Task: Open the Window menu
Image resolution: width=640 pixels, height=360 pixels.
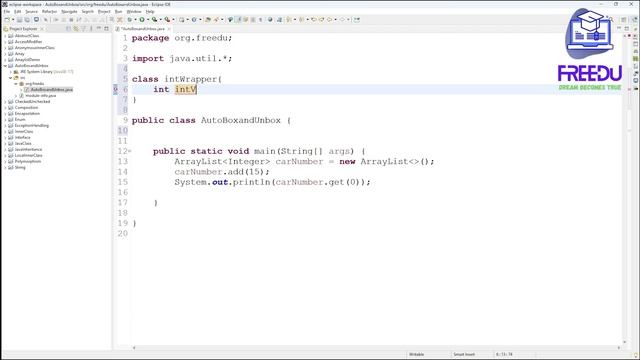Action: pyautogui.click(x=134, y=11)
